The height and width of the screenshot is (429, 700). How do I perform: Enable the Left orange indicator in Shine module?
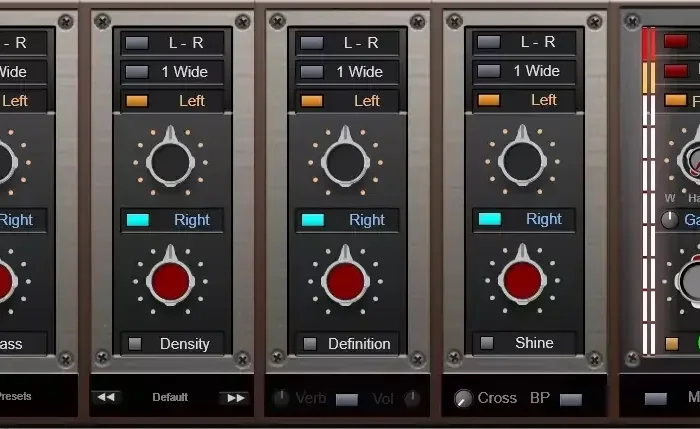click(x=489, y=100)
